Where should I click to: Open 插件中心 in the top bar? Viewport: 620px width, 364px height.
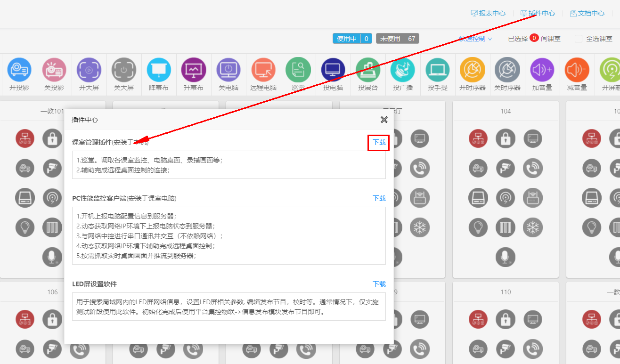tap(538, 13)
